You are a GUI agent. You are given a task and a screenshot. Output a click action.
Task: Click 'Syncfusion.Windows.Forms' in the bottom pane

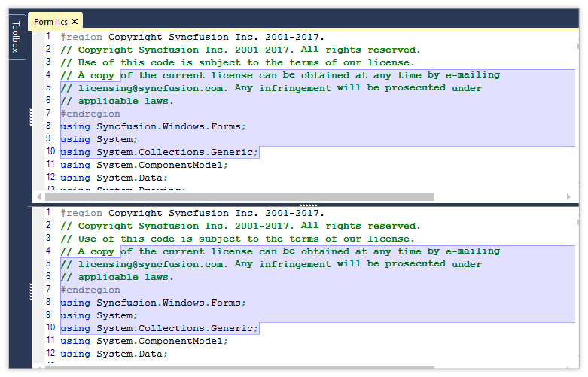170,303
